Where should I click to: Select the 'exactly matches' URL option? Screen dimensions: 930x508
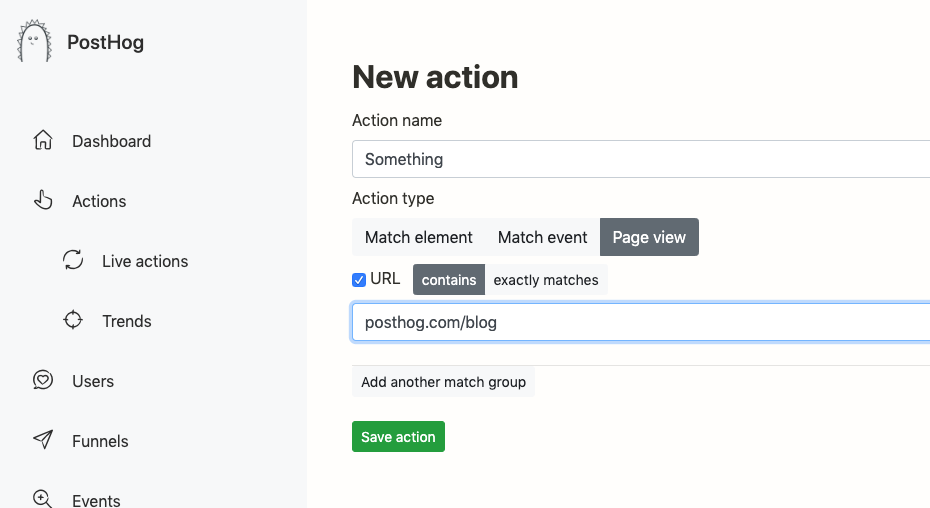(x=546, y=280)
